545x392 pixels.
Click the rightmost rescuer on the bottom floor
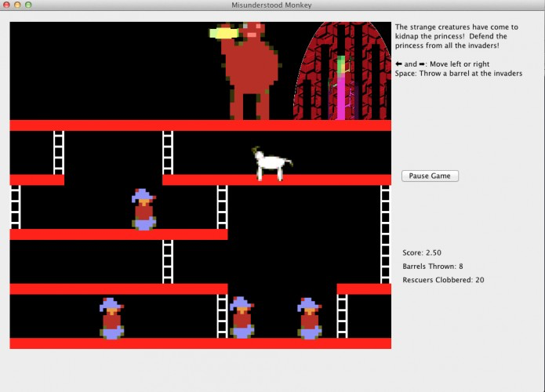[309, 318]
